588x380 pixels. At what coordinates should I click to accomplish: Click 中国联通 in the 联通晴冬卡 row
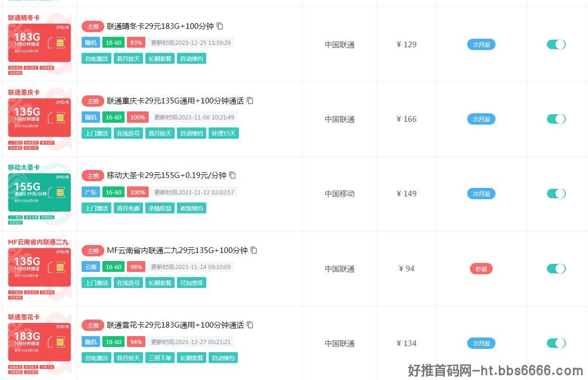[x=340, y=45]
